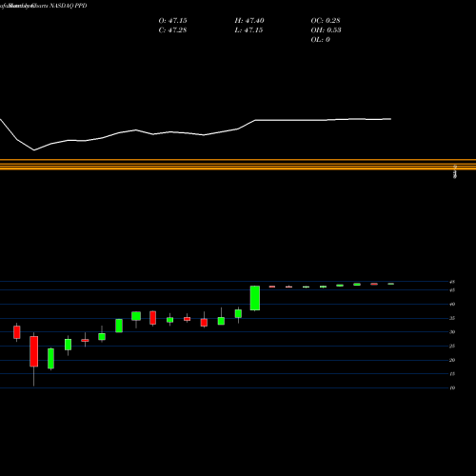Select the tallest green candlestick near 45
Screen dimensions: 476x476
[x=255, y=298]
